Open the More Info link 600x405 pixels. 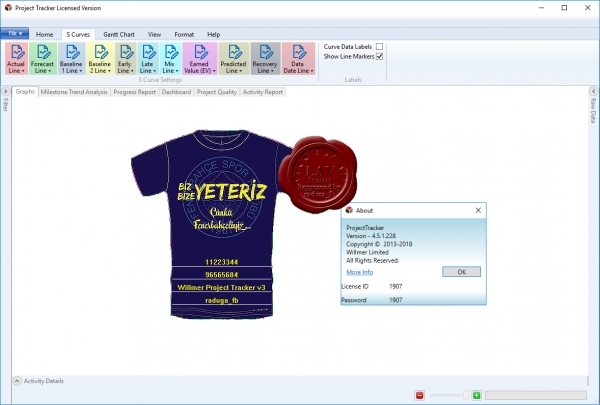pyautogui.click(x=360, y=272)
